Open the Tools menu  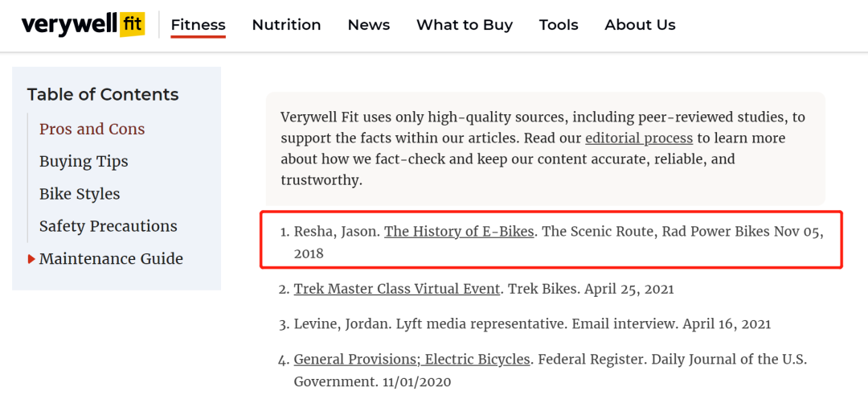[x=559, y=25]
